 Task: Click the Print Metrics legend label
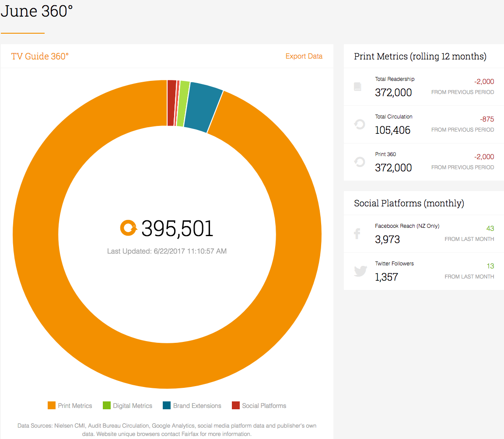[x=75, y=406]
